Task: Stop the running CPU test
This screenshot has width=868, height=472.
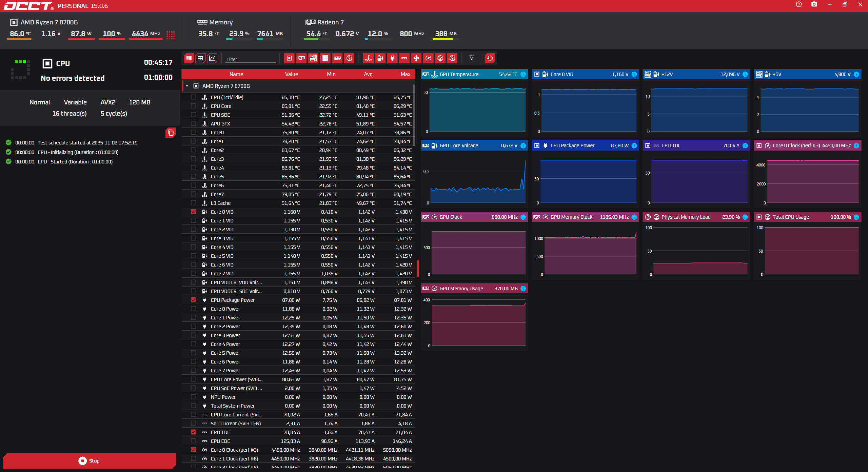Action: [90, 460]
